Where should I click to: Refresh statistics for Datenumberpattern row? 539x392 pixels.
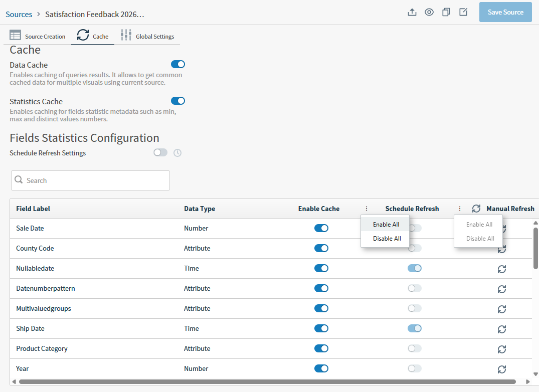click(502, 289)
